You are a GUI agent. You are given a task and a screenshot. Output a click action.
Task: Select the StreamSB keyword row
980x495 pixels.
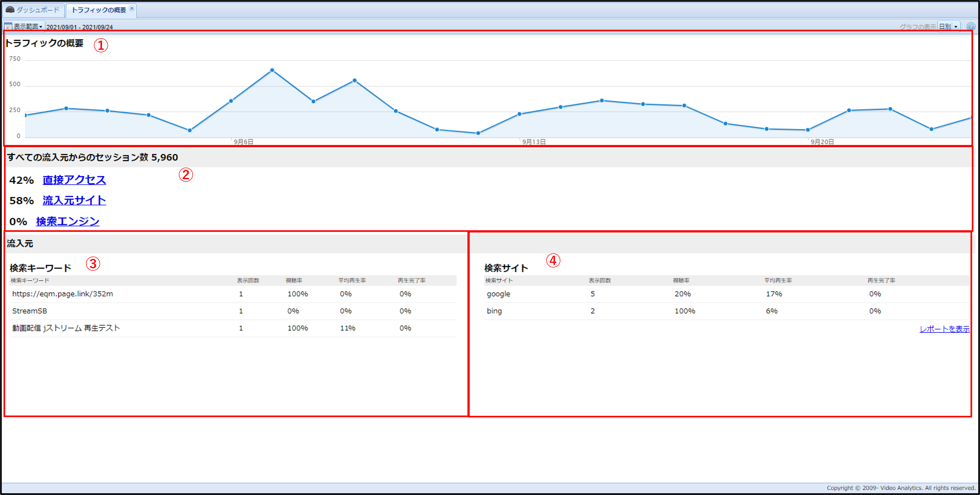[233, 311]
